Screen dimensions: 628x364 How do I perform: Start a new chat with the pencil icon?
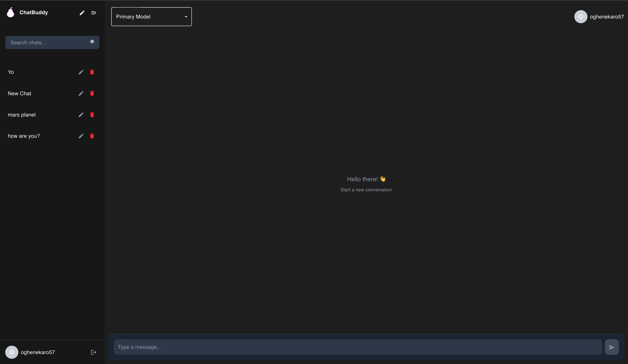coord(82,13)
